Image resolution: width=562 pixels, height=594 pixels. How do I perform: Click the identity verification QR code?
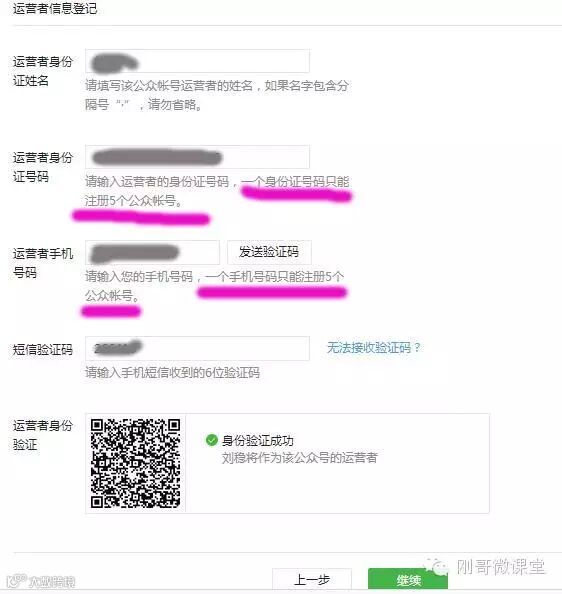pyautogui.click(x=135, y=463)
